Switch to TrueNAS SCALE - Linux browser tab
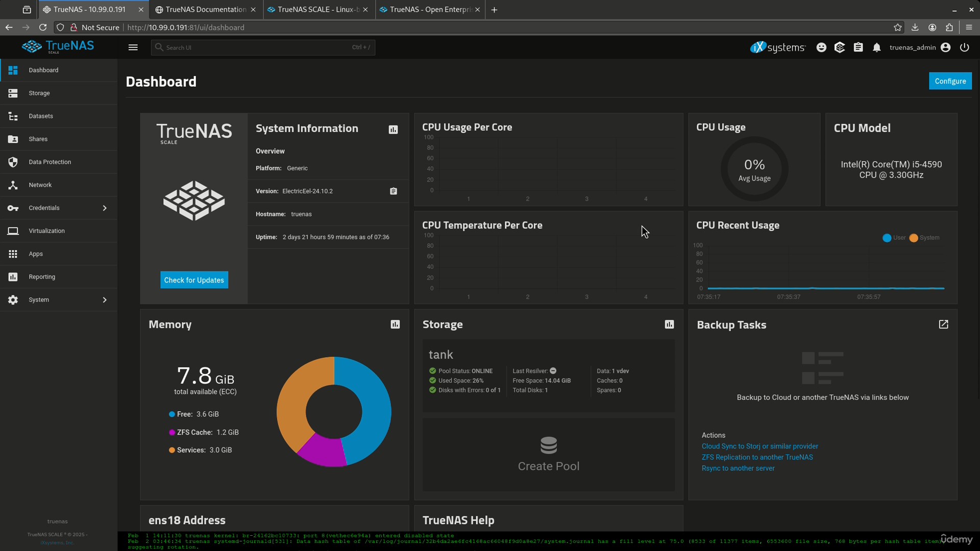The width and height of the screenshot is (980, 551). pos(318,9)
